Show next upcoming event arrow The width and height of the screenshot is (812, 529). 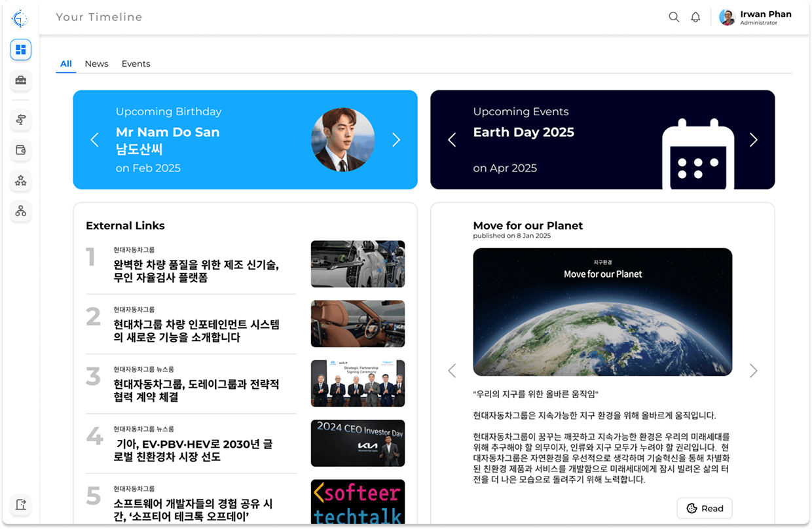[753, 139]
